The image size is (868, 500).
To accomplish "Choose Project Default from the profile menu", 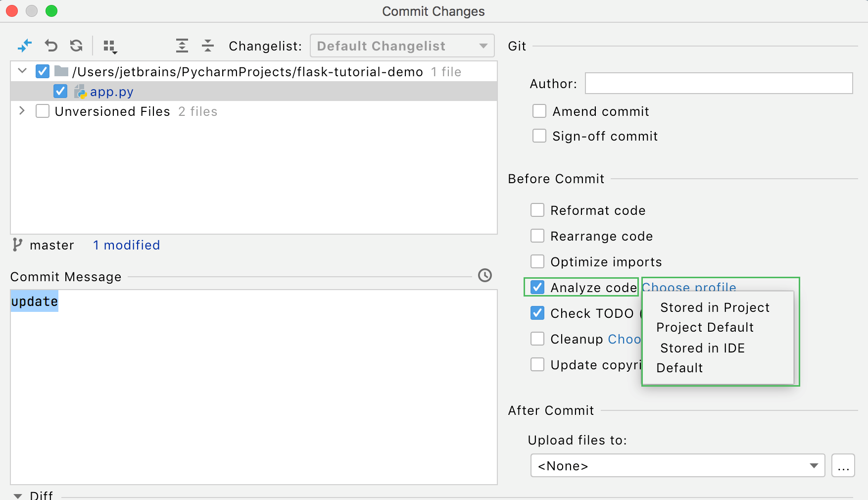I will point(705,327).
